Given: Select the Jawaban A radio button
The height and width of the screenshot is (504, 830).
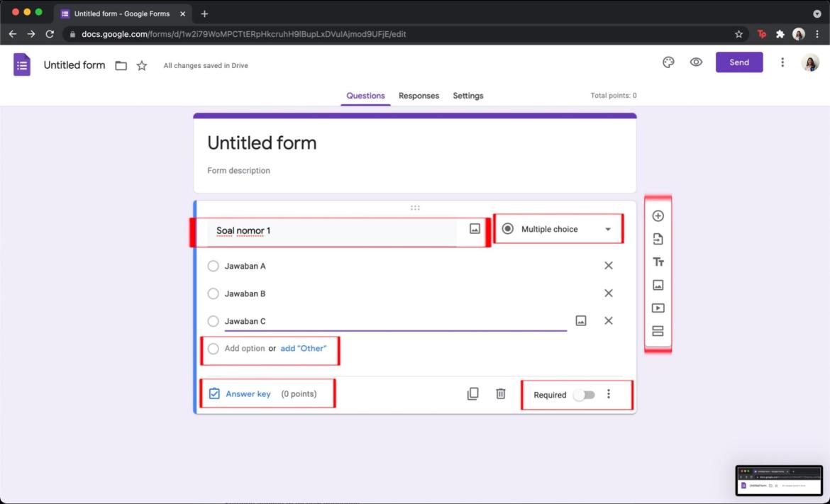Looking at the screenshot, I should click(x=213, y=265).
